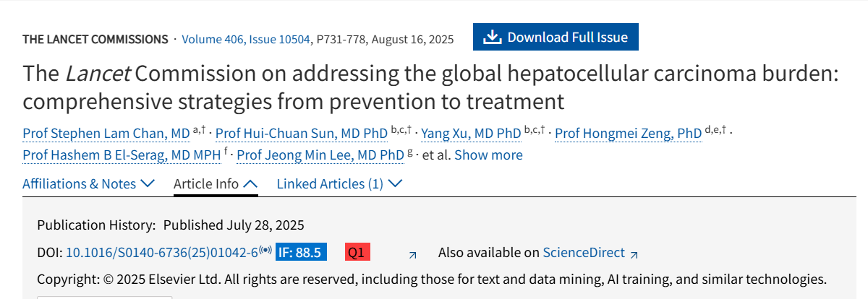The image size is (868, 299).
Task: Expand the Affiliations & Notes section
Action: 88,183
